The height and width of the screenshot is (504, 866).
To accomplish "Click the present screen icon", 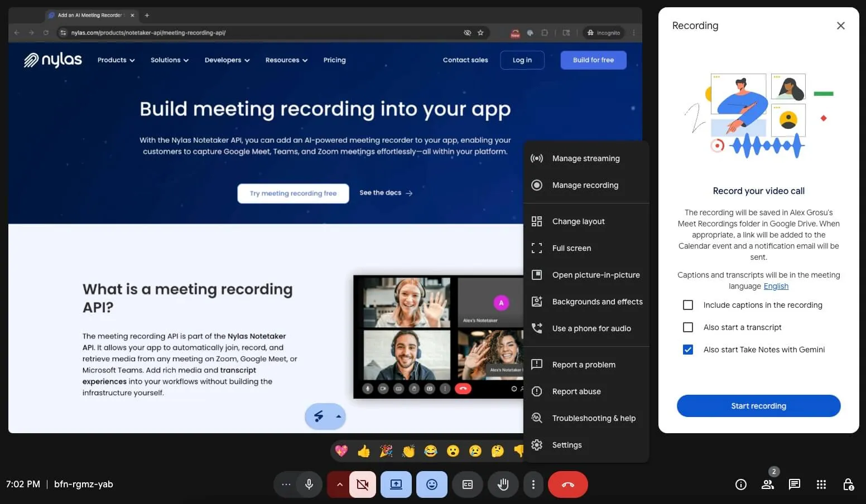I will 396,484.
